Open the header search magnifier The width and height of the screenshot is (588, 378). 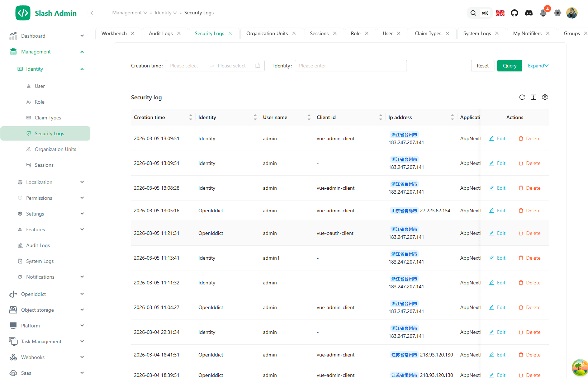pos(473,13)
